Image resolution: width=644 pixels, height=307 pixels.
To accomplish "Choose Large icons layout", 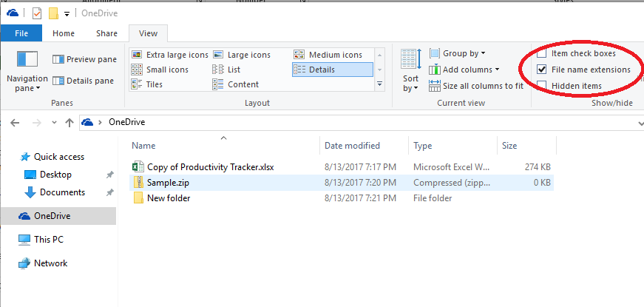I will click(x=242, y=55).
